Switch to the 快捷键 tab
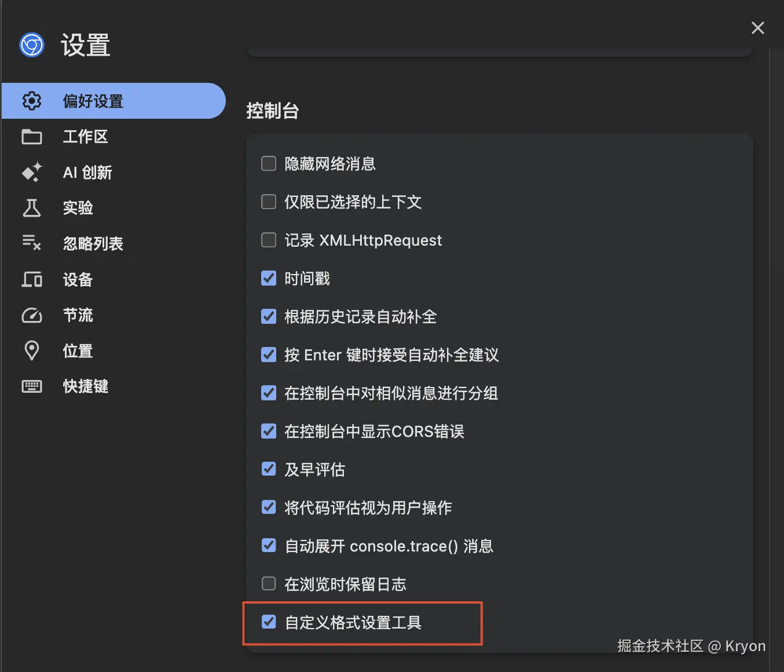This screenshot has height=672, width=784. click(x=86, y=386)
